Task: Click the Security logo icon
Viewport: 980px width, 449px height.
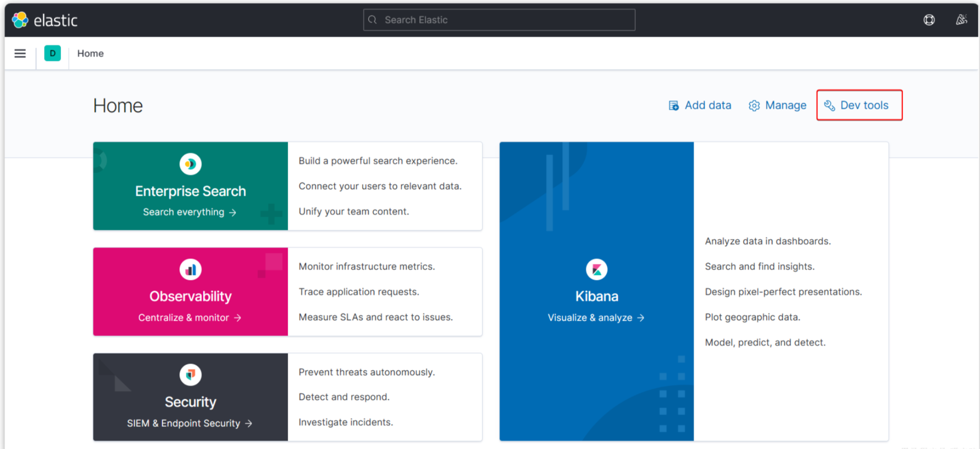Action: 191,375
